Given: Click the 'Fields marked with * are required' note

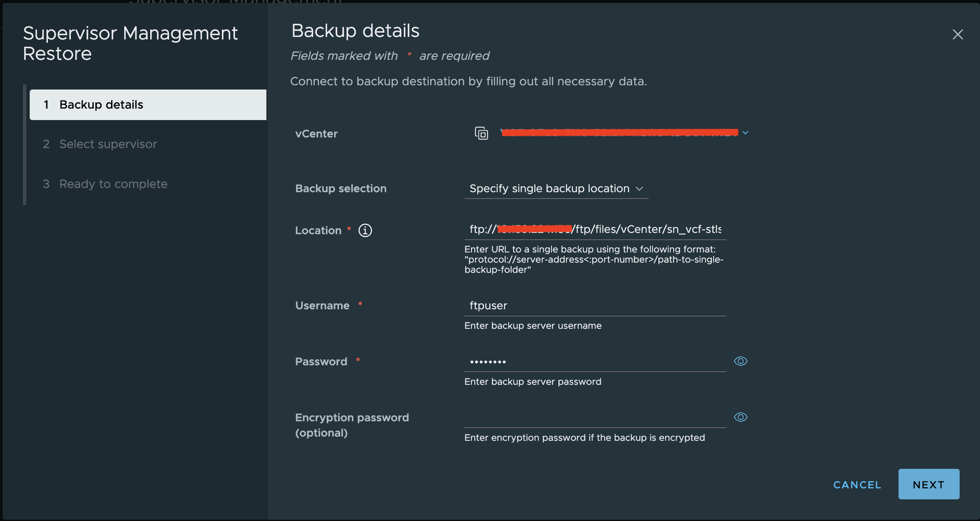Looking at the screenshot, I should pos(390,56).
